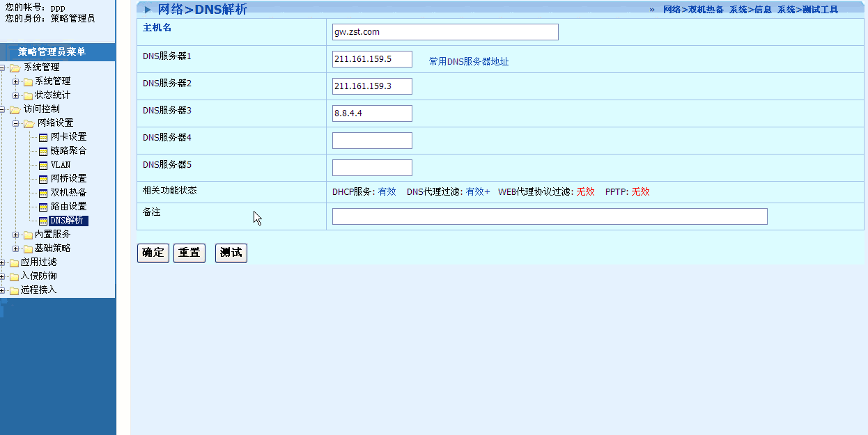Select DNS解析 in the sidebar tree

(x=68, y=221)
